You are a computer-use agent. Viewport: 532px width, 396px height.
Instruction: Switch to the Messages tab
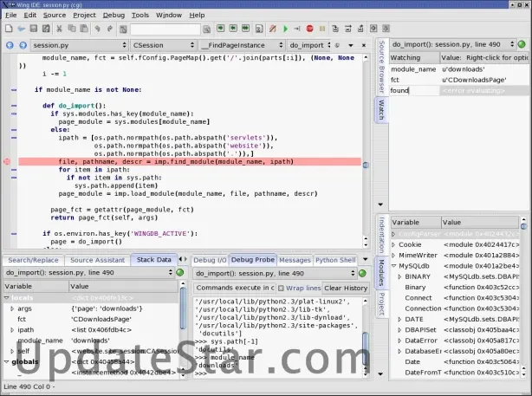(x=295, y=260)
